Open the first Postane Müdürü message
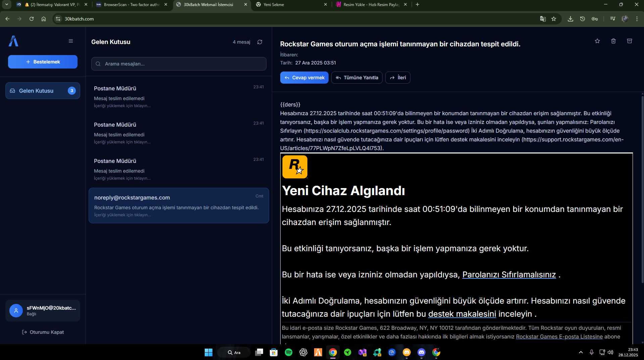Screen dimensions: 644x360 pos(179,96)
